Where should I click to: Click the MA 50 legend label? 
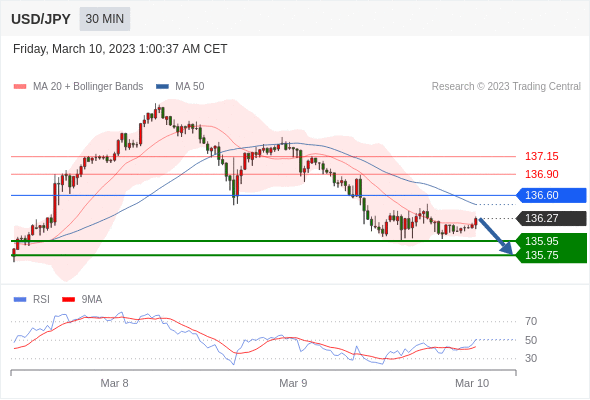coord(190,87)
